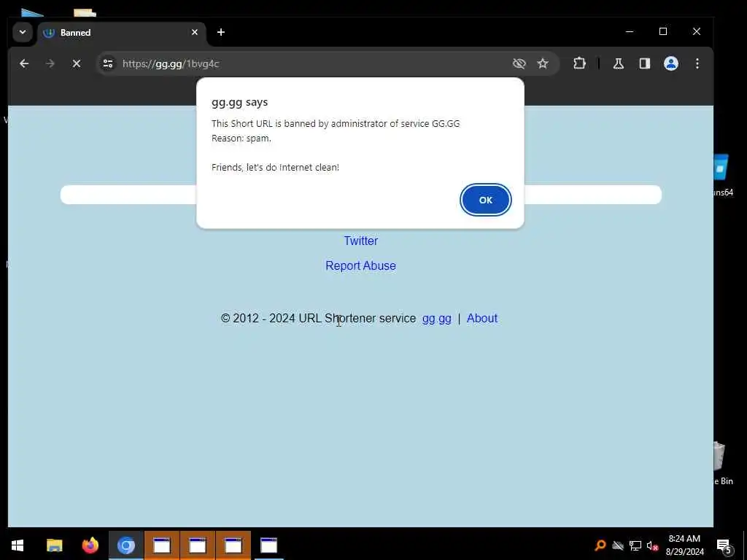747x560 pixels.
Task: Toggle the Chrome side panel
Action: pos(645,64)
